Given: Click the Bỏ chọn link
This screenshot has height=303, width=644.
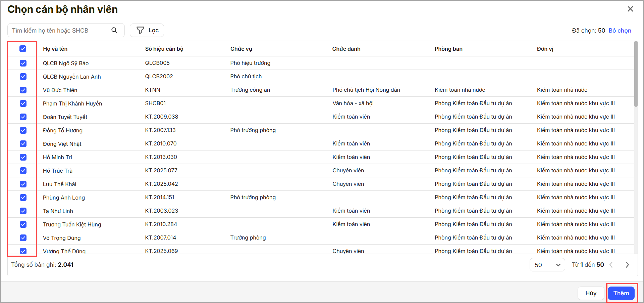Looking at the screenshot, I should click(x=620, y=31).
